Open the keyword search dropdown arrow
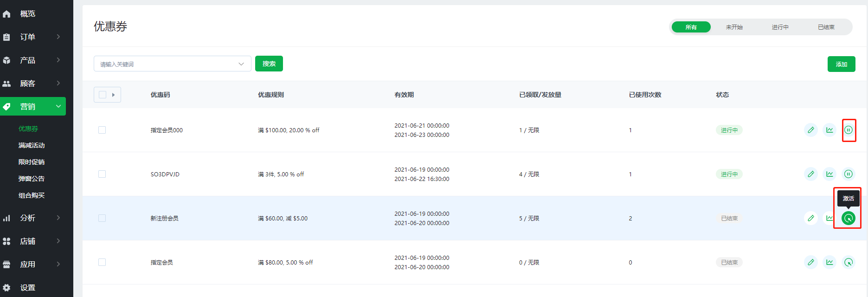The height and width of the screenshot is (297, 868). 241,64
